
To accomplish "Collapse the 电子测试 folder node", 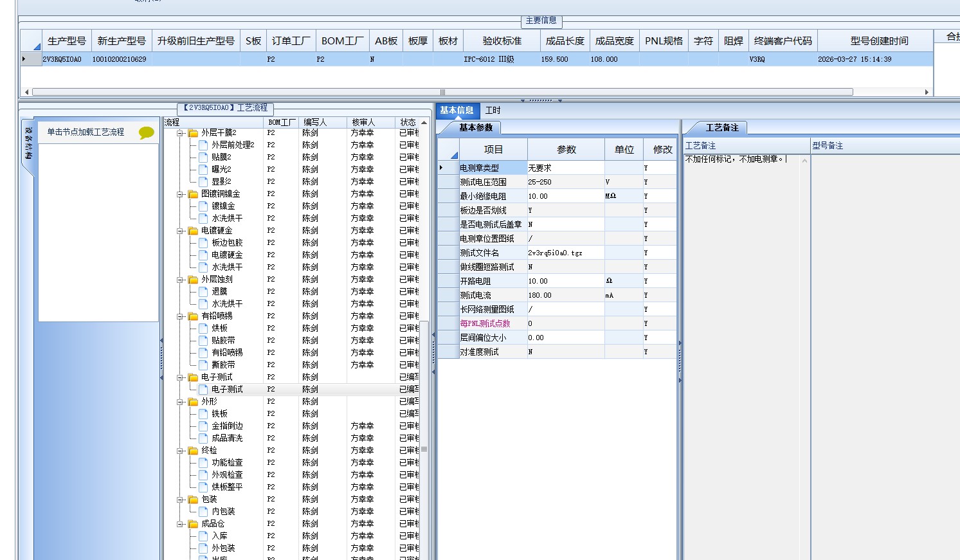I will (181, 377).
